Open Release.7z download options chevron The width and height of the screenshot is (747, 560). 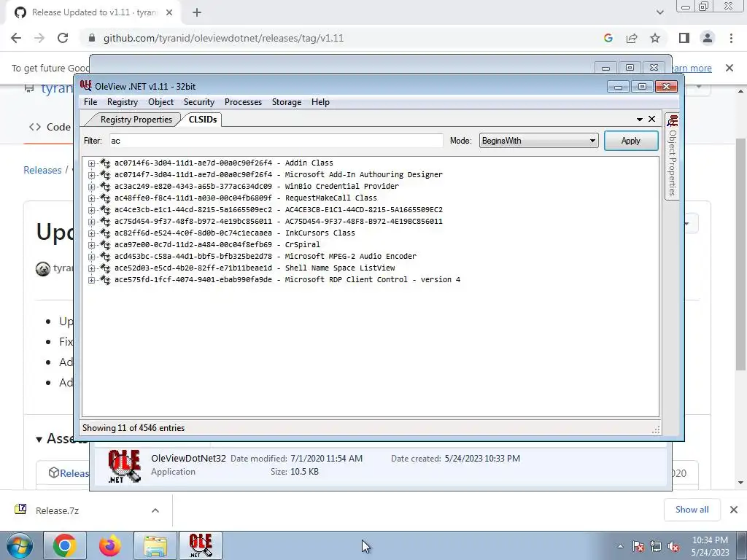click(155, 510)
